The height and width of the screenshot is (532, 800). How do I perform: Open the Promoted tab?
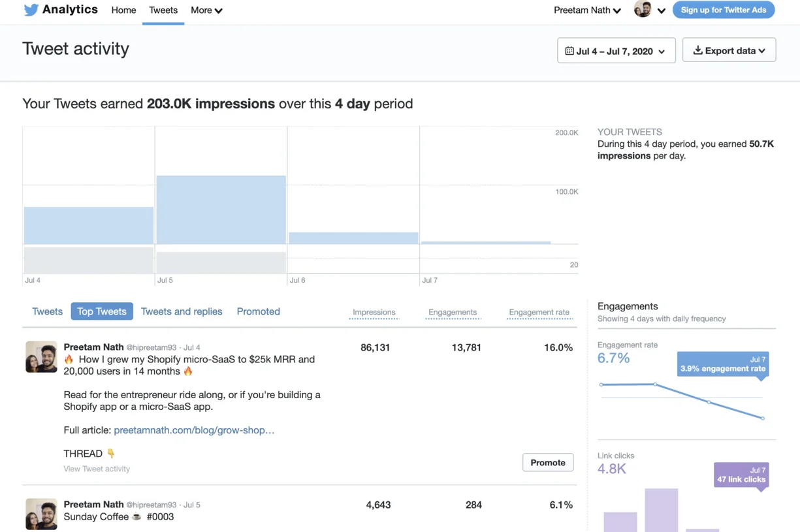[258, 311]
